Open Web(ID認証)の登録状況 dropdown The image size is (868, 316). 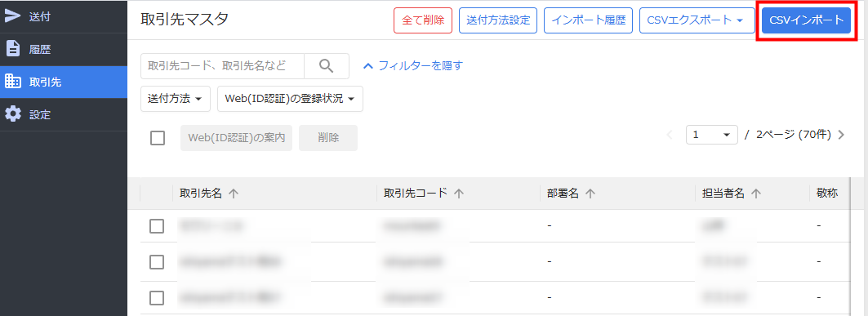pos(290,99)
